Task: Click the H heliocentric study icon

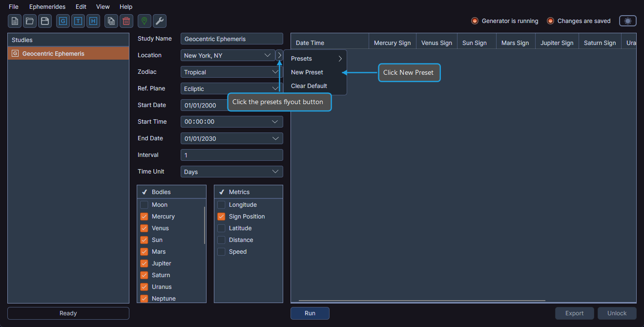Action: (93, 21)
